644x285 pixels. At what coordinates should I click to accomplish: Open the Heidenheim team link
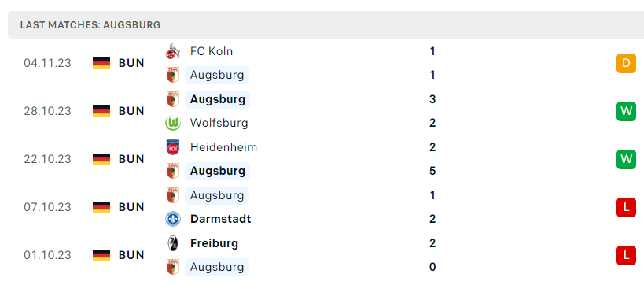[224, 147]
